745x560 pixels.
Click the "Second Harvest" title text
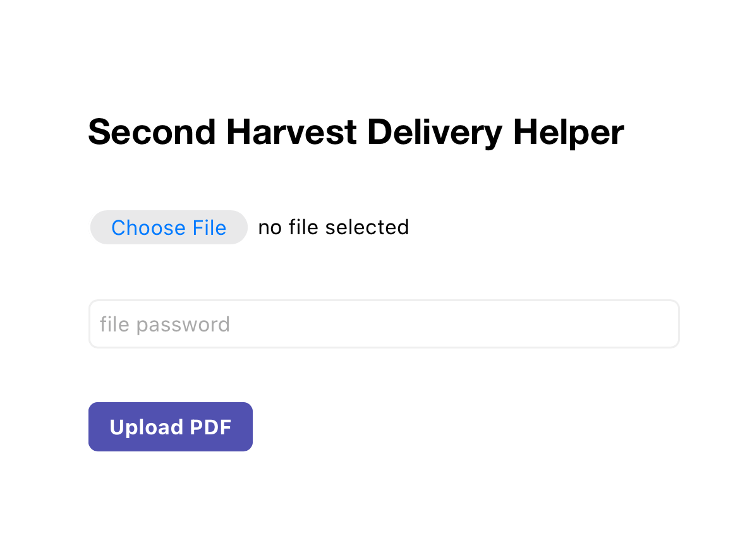tap(222, 132)
